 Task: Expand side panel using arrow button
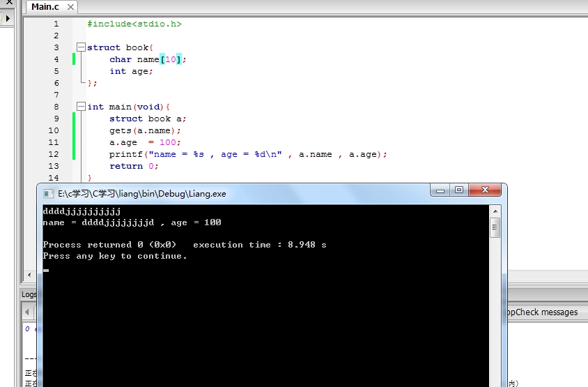8,18
